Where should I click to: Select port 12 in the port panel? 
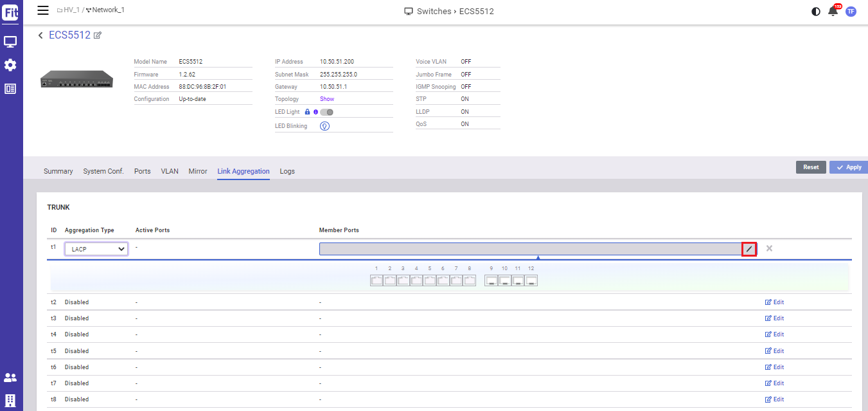[531, 280]
